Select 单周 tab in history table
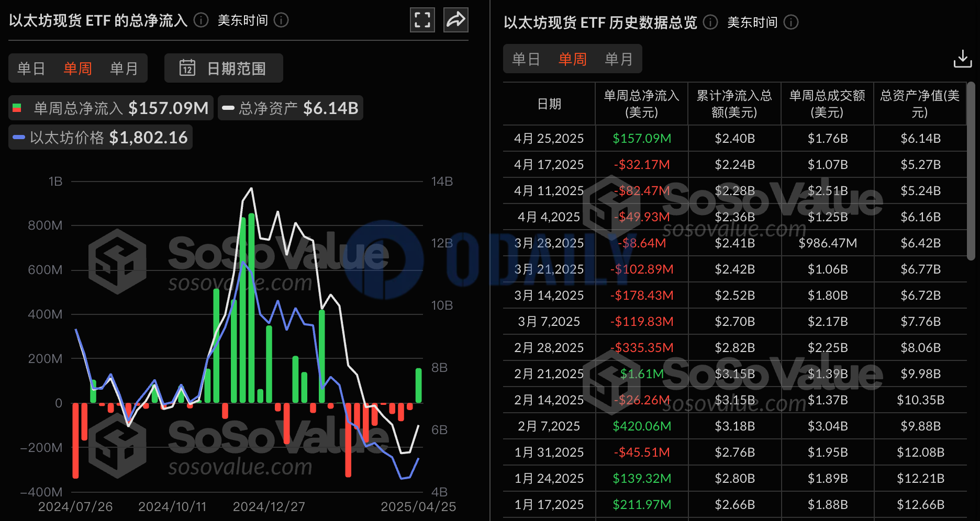The image size is (980, 521). click(x=573, y=59)
